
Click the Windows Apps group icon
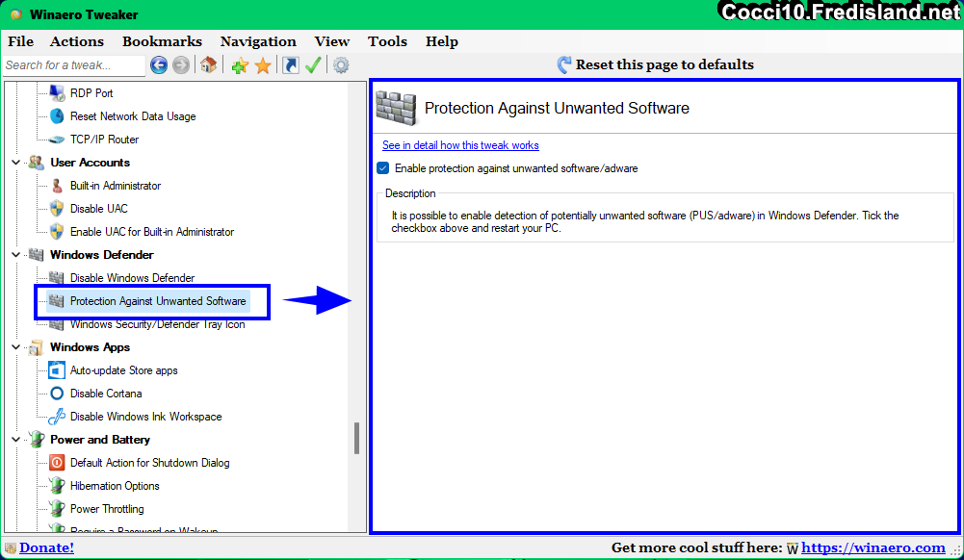[37, 347]
